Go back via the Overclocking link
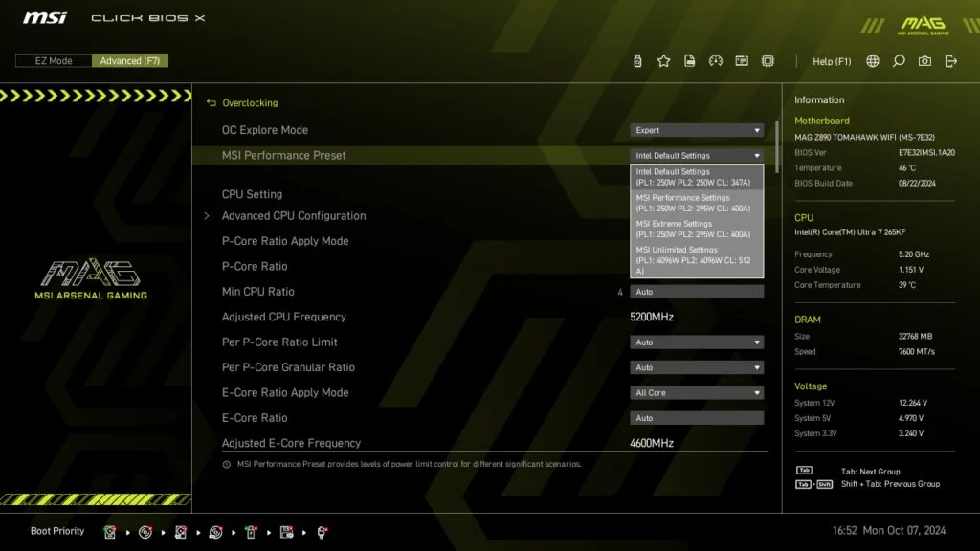The width and height of the screenshot is (980, 551). pyautogui.click(x=249, y=103)
